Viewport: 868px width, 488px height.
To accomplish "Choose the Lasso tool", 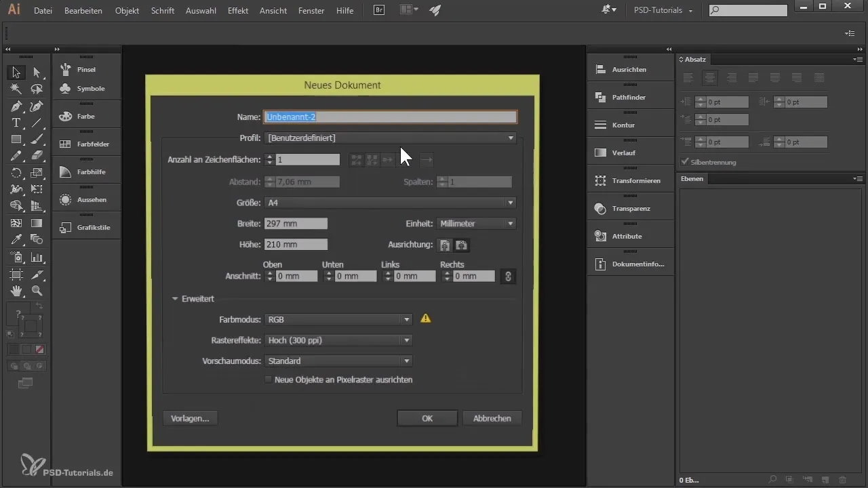I will (37, 89).
